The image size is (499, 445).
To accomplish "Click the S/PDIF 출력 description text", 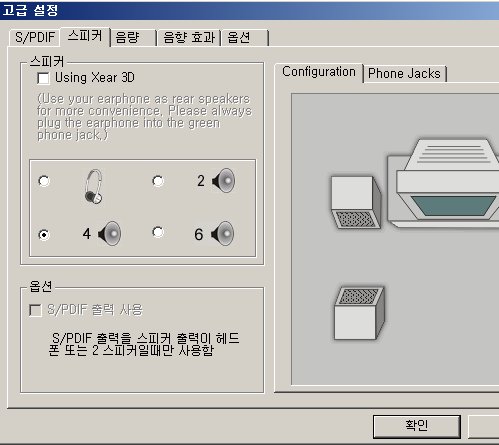I will pos(144,344).
